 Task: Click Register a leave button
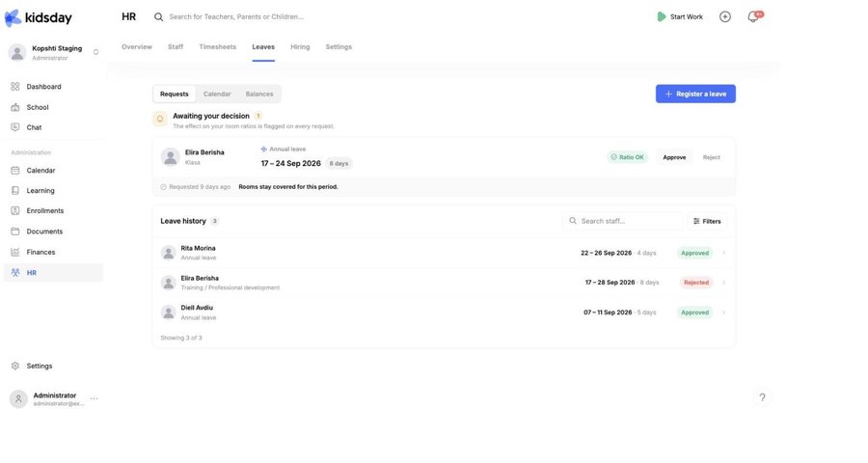[x=695, y=95]
